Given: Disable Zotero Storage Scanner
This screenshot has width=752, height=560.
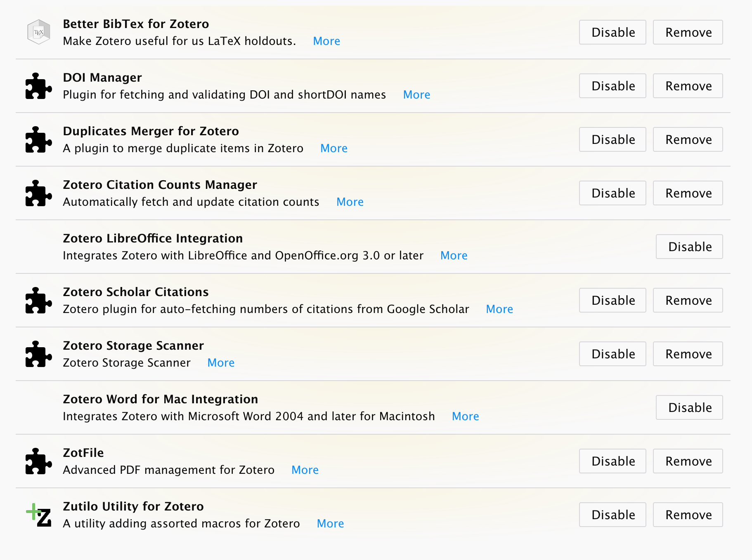Looking at the screenshot, I should coord(612,354).
